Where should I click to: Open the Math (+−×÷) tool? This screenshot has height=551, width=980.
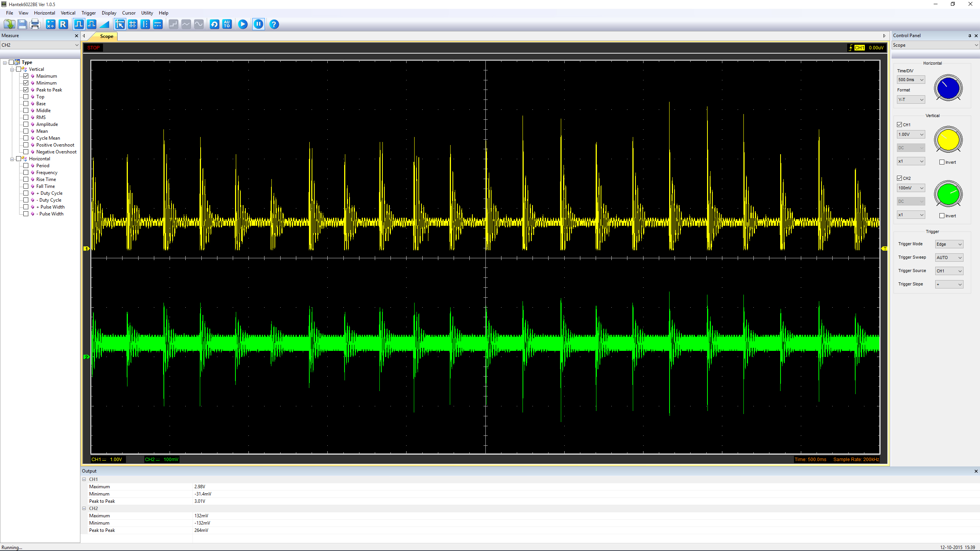51,24
